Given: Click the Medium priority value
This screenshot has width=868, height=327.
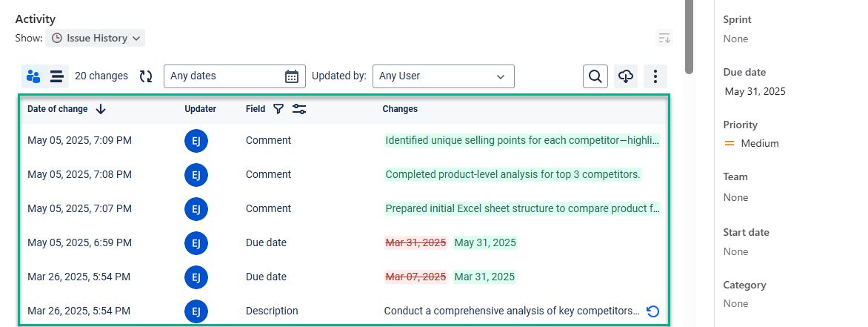Looking at the screenshot, I should (x=759, y=143).
